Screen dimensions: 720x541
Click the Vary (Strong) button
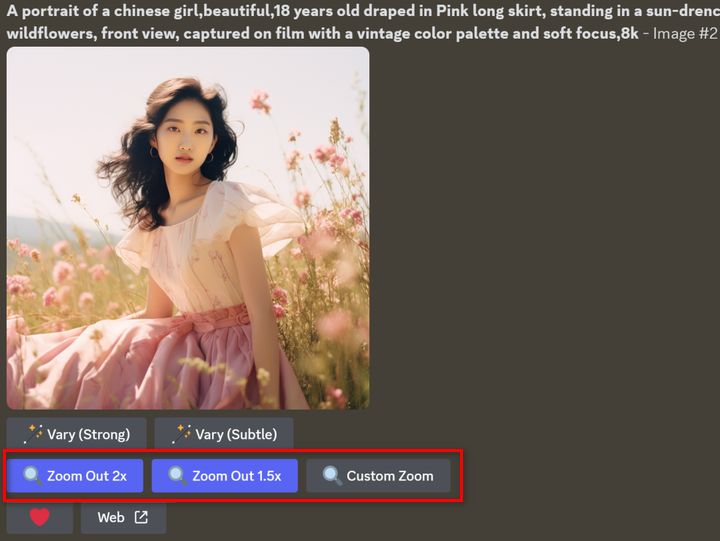pyautogui.click(x=76, y=434)
